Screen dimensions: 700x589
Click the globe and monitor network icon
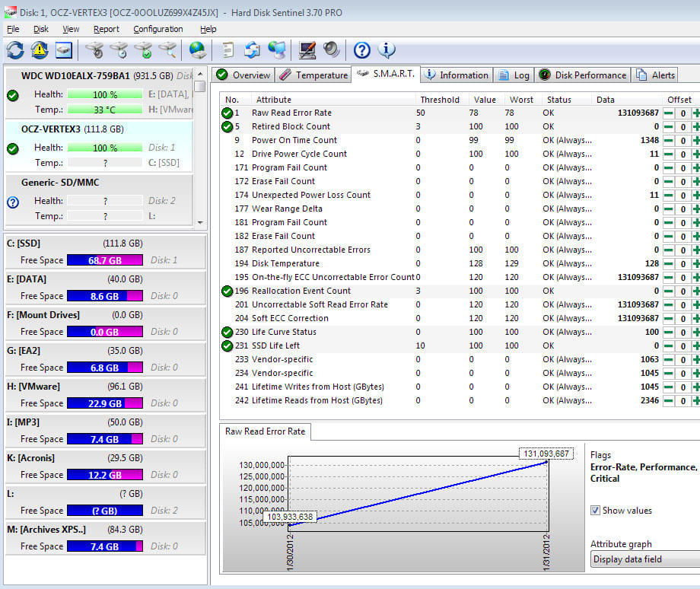pos(277,50)
